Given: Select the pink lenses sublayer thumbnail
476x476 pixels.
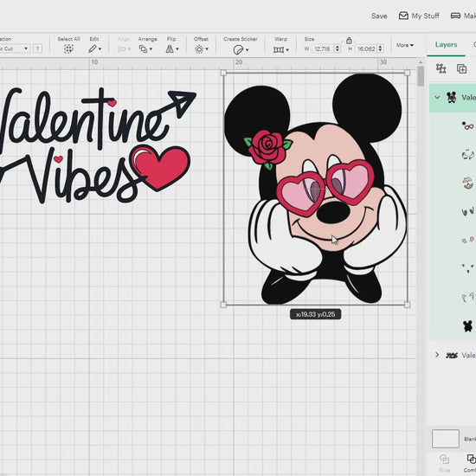Looking at the screenshot, I should [468, 240].
